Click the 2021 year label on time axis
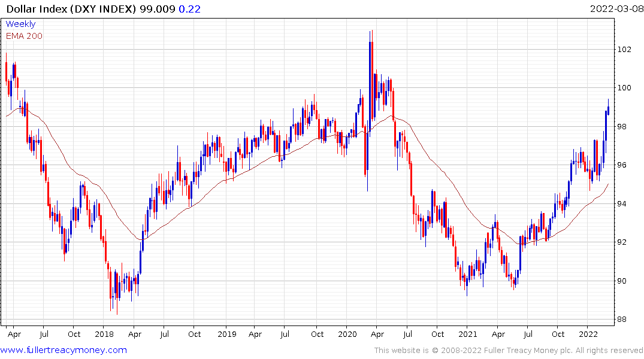 [x=468, y=334]
